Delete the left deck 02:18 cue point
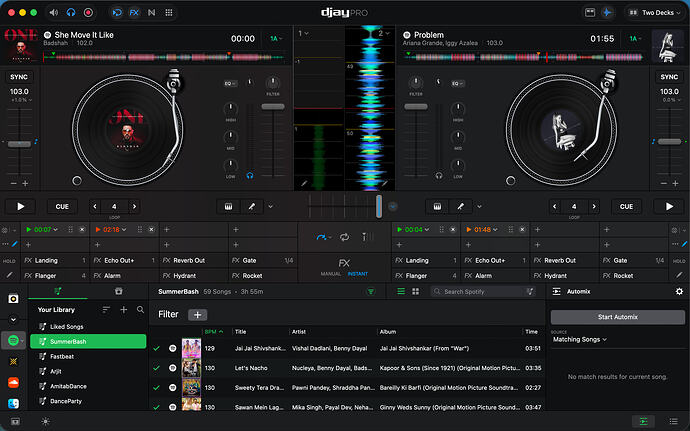The image size is (690, 431). coord(151,229)
